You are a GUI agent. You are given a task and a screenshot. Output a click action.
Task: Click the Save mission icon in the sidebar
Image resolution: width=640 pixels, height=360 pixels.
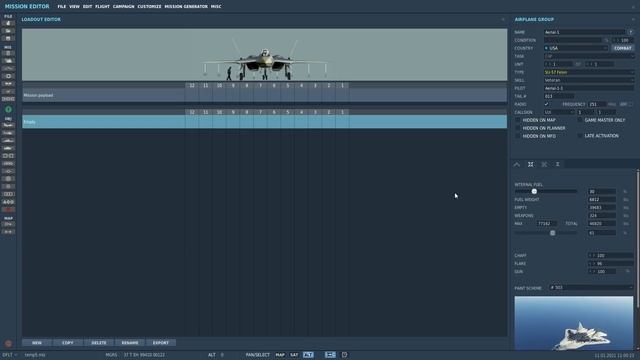point(8,39)
